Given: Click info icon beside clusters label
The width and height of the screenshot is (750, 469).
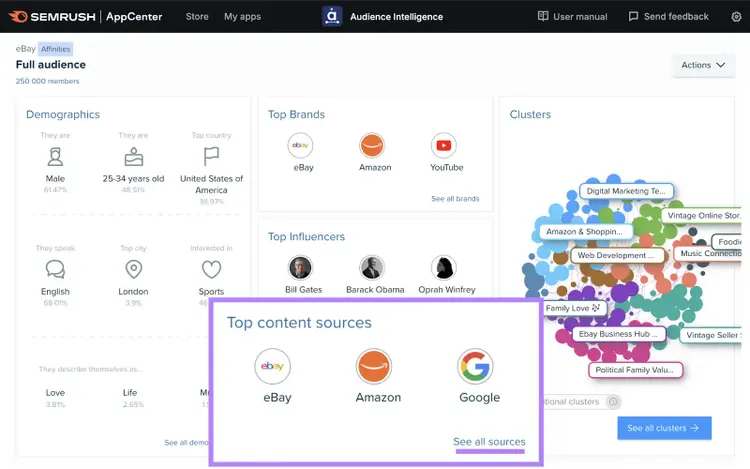Looking at the screenshot, I should [613, 402].
